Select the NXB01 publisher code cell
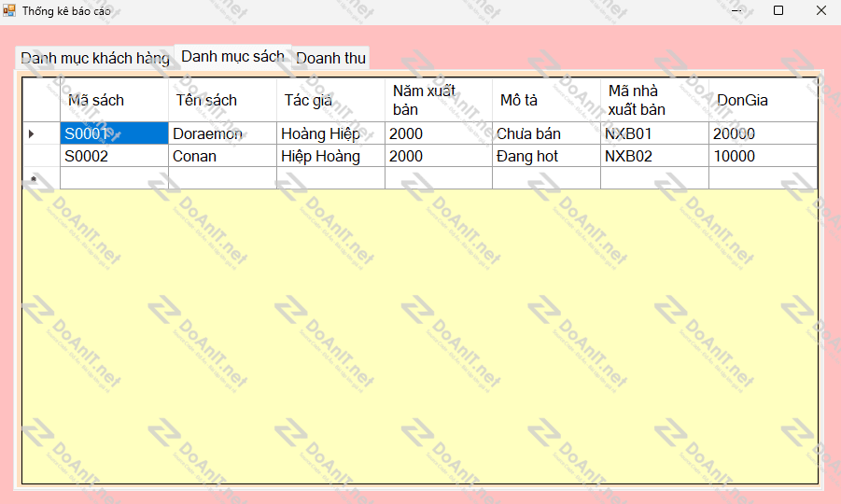The image size is (841, 504). click(x=654, y=133)
